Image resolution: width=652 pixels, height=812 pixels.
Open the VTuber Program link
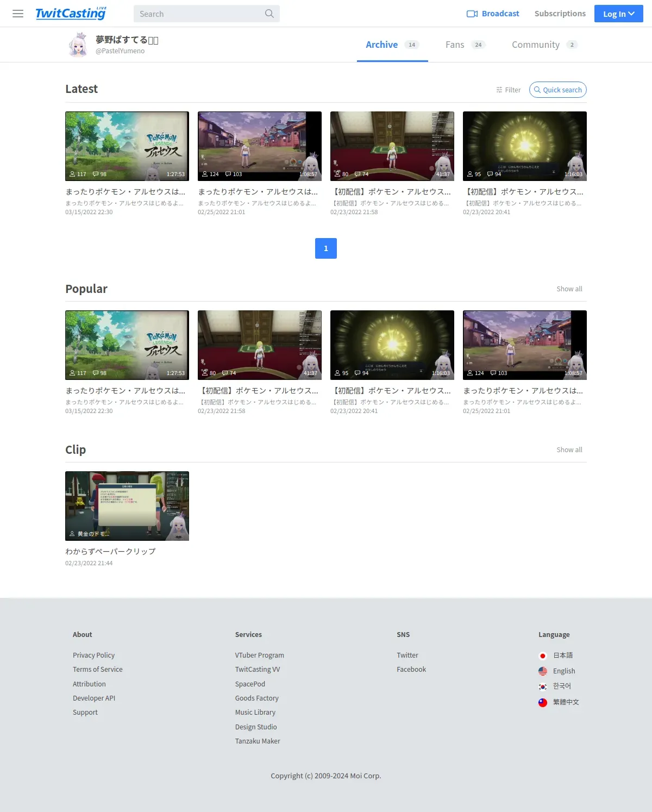[260, 655]
